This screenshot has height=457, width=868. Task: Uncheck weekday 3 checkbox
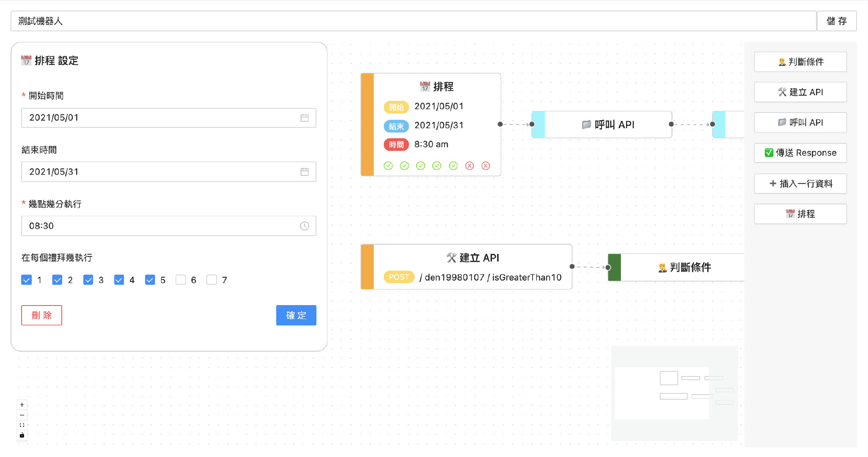tap(88, 280)
